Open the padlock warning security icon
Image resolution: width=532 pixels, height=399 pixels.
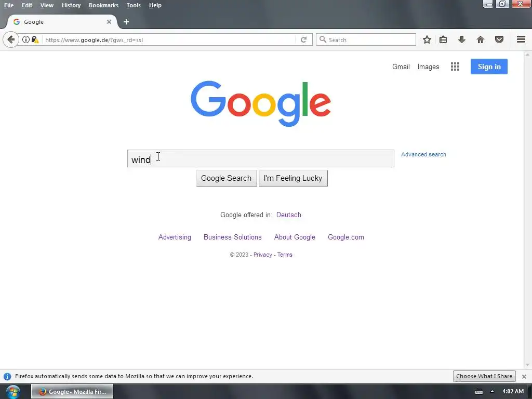(x=35, y=39)
